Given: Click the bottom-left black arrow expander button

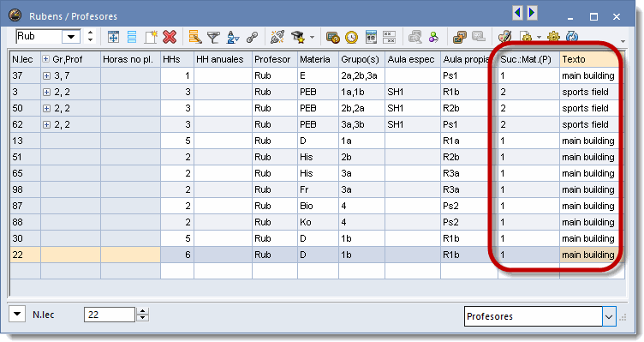Looking at the screenshot, I should [x=17, y=315].
